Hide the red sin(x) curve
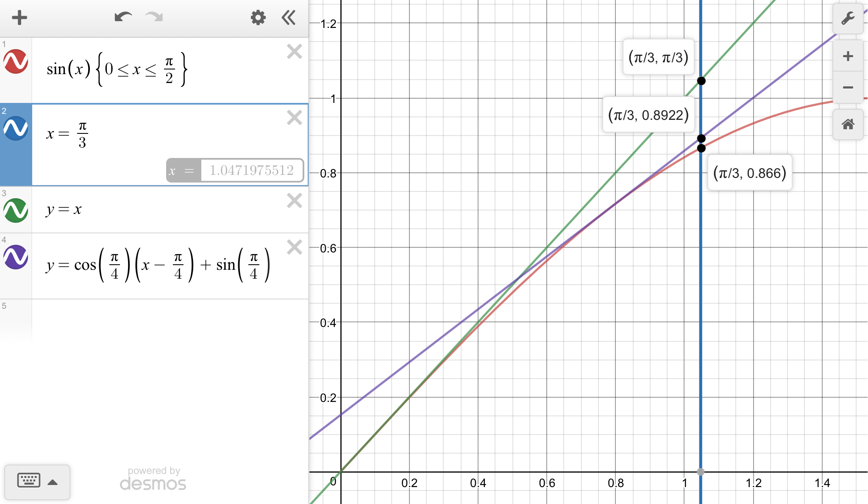 (16, 62)
